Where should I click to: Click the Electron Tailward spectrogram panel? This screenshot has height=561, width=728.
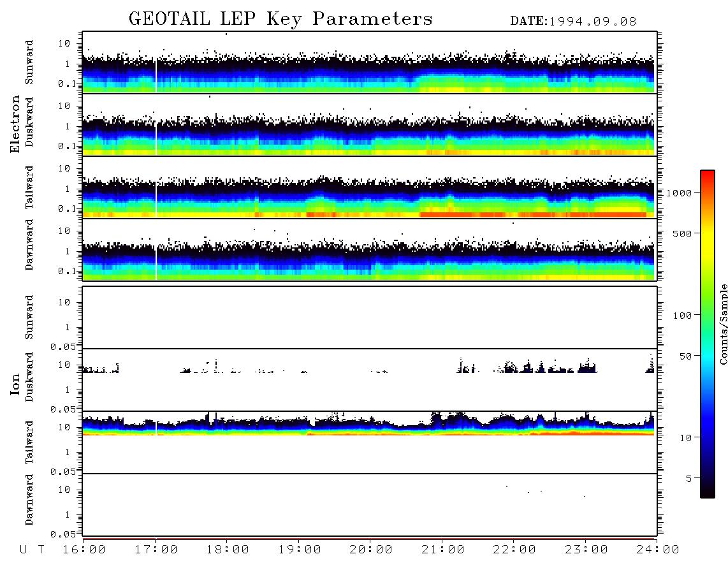pos(370,187)
